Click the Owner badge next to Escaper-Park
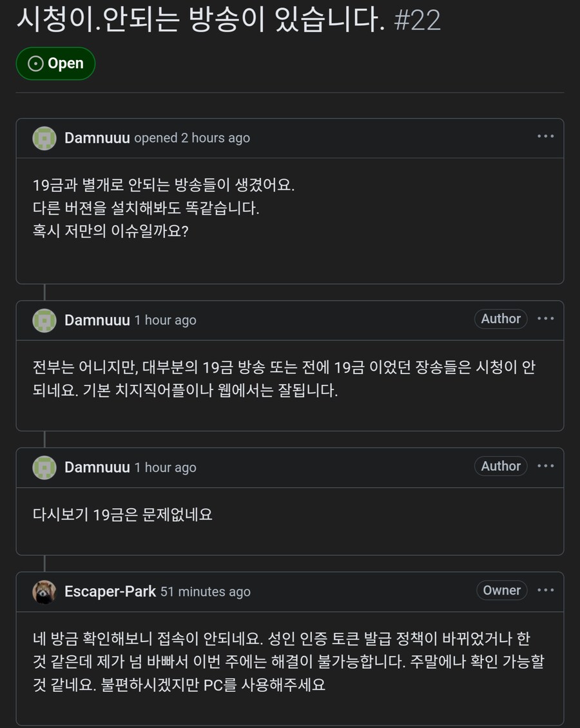The height and width of the screenshot is (728, 580). (501, 590)
